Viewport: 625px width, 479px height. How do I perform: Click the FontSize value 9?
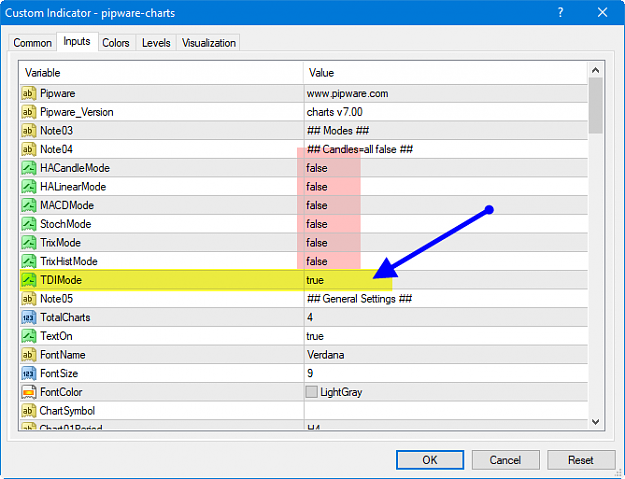310,373
